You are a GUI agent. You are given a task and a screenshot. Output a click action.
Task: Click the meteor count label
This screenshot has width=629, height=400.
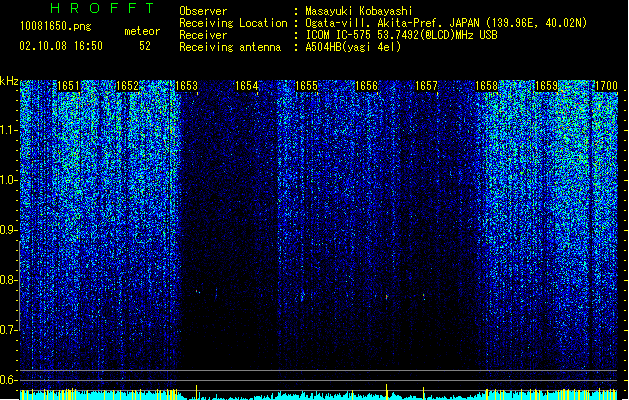tap(142, 31)
